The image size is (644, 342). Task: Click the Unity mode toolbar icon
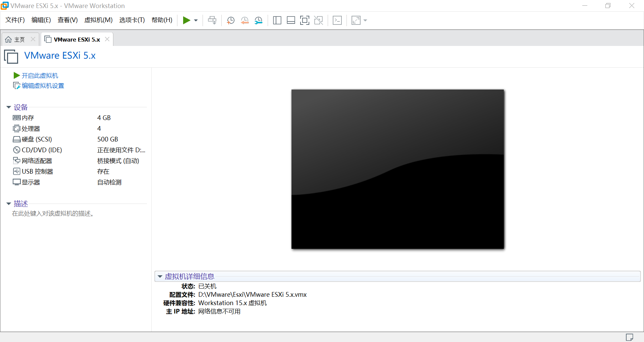point(319,20)
